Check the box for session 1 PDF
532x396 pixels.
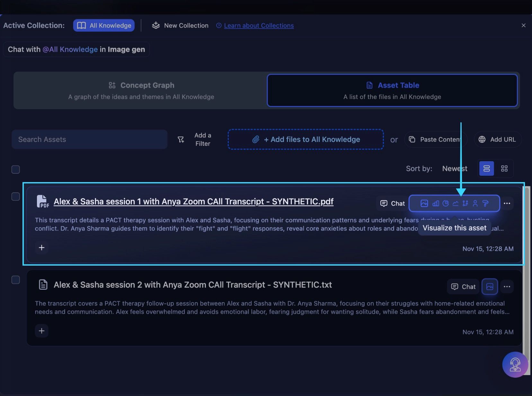[x=16, y=196]
